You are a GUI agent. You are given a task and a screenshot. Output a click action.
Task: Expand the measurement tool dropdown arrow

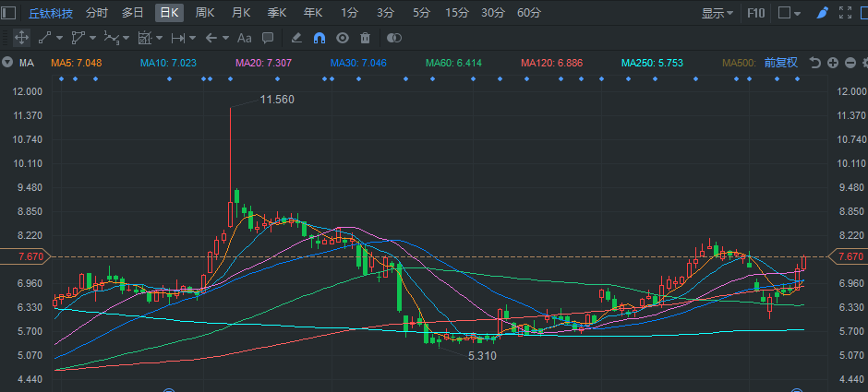160,38
